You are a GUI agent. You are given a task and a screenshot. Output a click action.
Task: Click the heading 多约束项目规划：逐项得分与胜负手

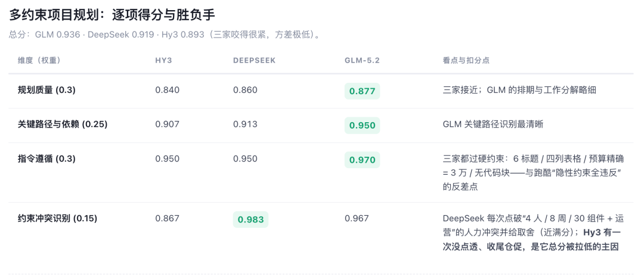112,15
